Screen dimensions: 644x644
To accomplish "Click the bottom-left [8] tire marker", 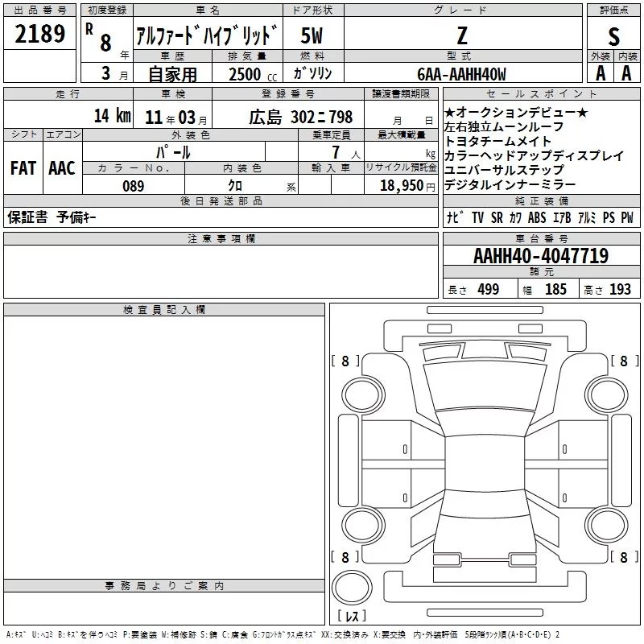I will pyautogui.click(x=345, y=557).
